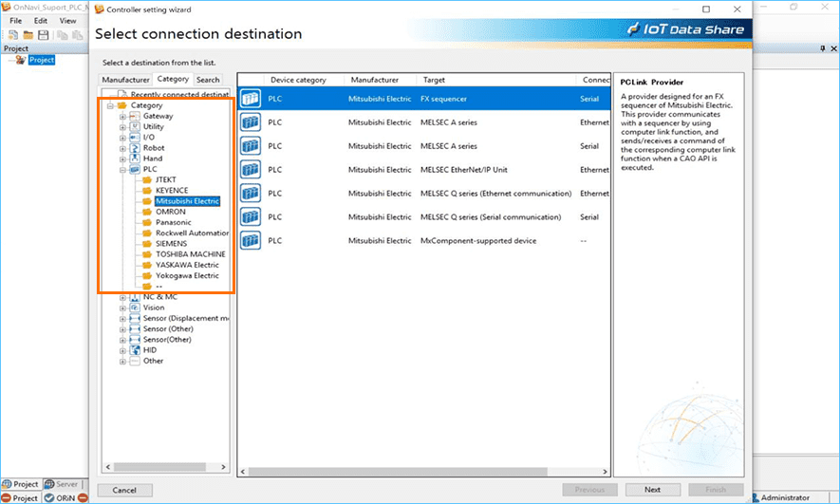Click the Utility category icon in tree
Viewport: 840px width, 504px height.
tap(135, 127)
